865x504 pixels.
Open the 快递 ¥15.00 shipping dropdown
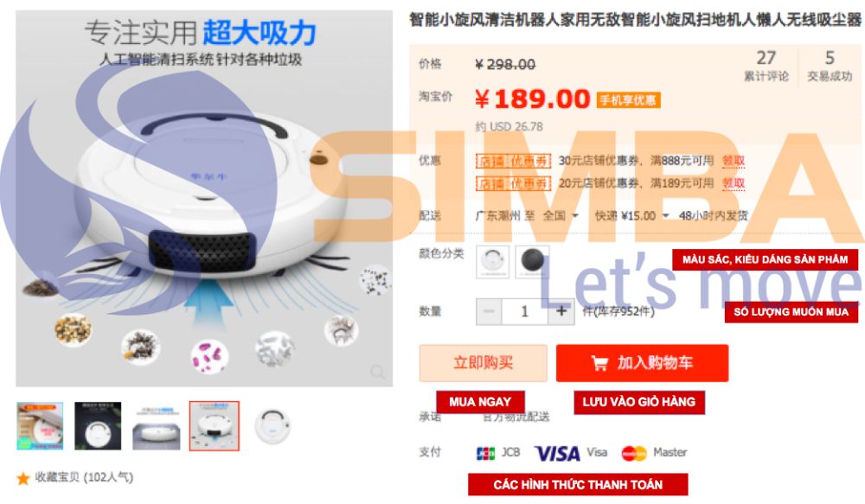click(x=631, y=215)
